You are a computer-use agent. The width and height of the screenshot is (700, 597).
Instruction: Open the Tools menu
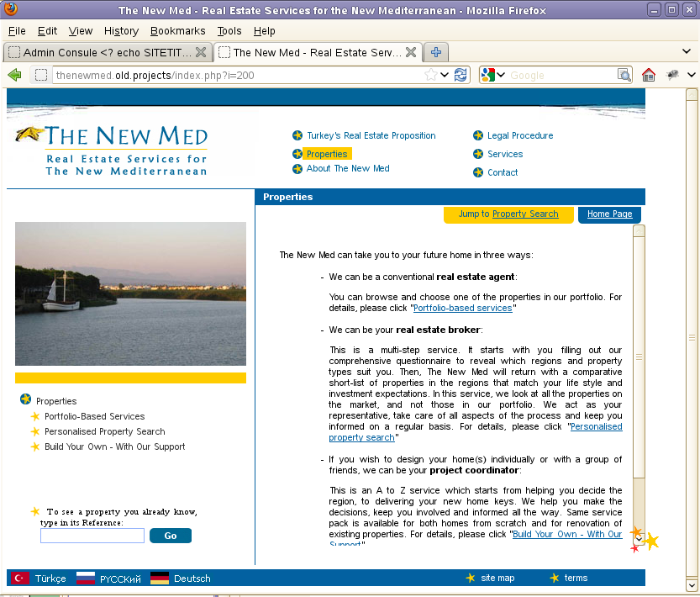pos(229,31)
